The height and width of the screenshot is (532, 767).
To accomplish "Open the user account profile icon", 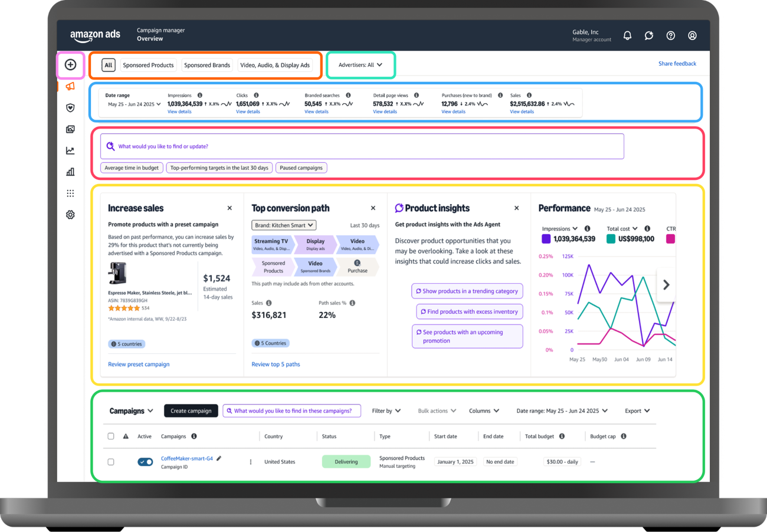I will [x=692, y=35].
